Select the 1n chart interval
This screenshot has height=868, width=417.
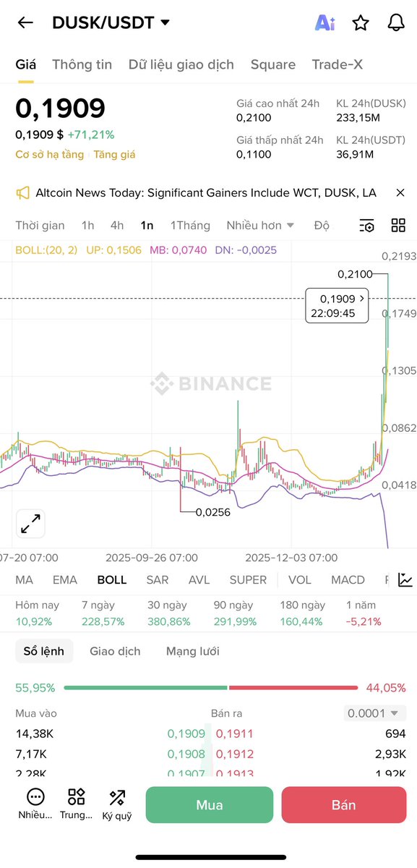coord(147,225)
